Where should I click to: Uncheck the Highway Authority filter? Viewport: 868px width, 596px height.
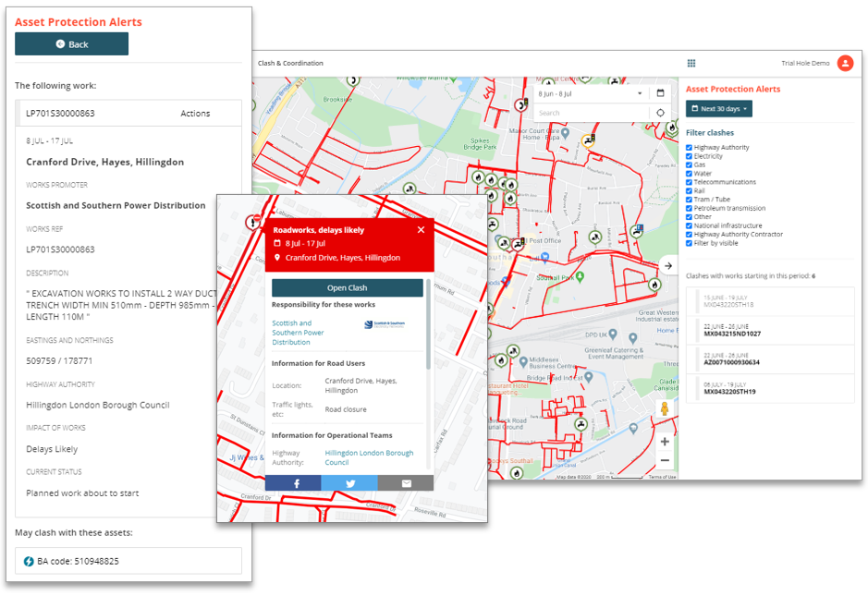(690, 148)
